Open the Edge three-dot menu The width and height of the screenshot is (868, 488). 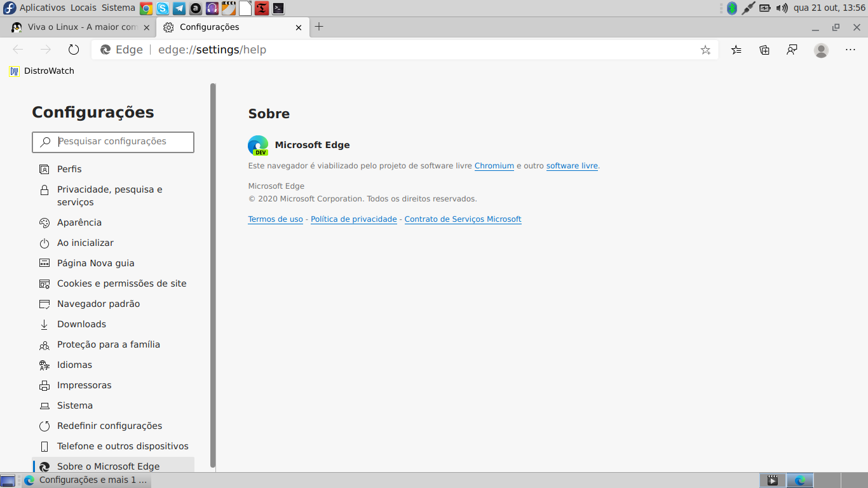point(850,50)
